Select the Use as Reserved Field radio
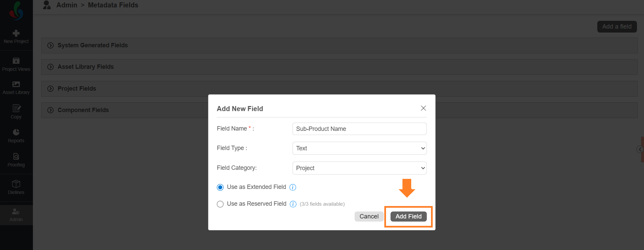 point(220,204)
